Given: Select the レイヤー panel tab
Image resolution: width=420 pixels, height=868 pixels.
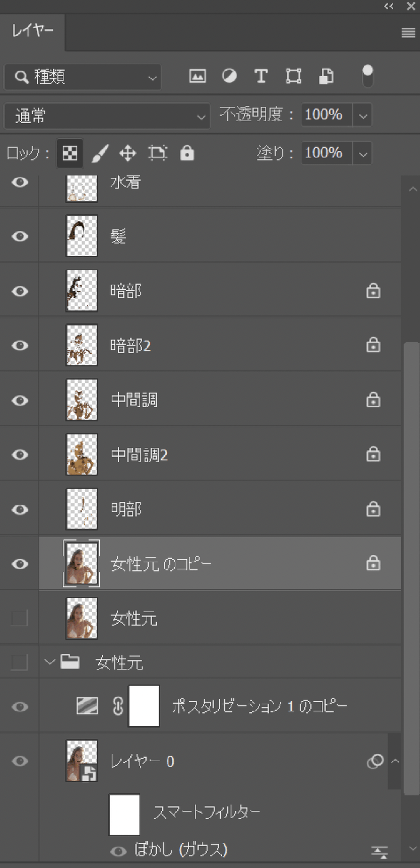Looking at the screenshot, I should [32, 31].
